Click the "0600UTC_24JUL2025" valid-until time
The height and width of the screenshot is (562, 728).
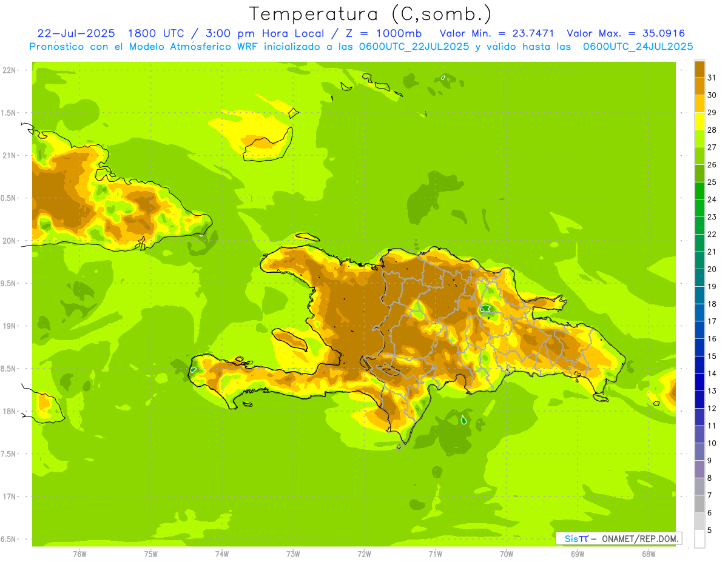click(638, 46)
